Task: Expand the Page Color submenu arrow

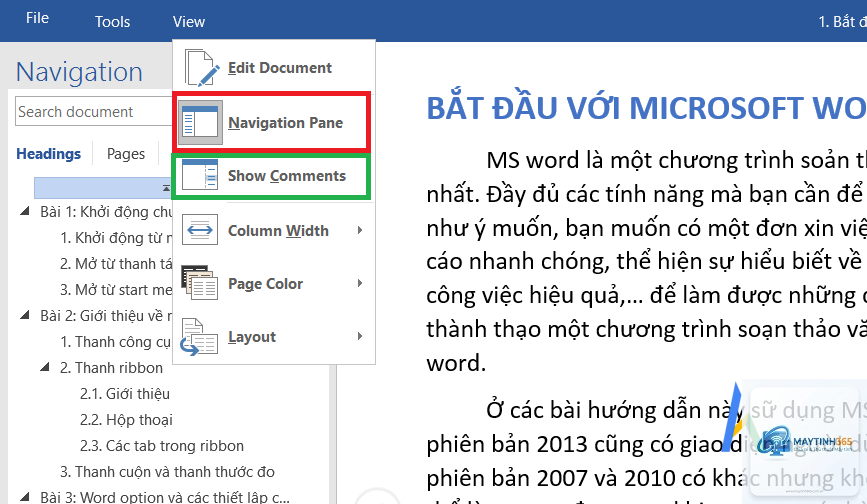Action: pyautogui.click(x=360, y=283)
